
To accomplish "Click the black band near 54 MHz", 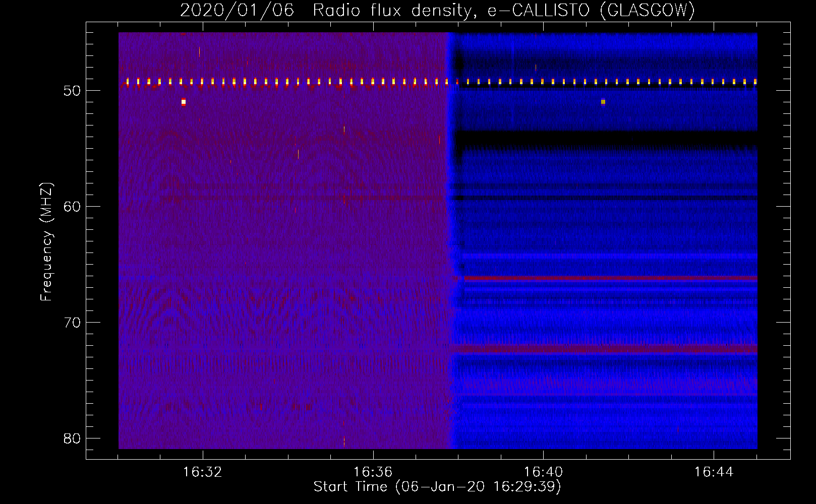I will 606,138.
